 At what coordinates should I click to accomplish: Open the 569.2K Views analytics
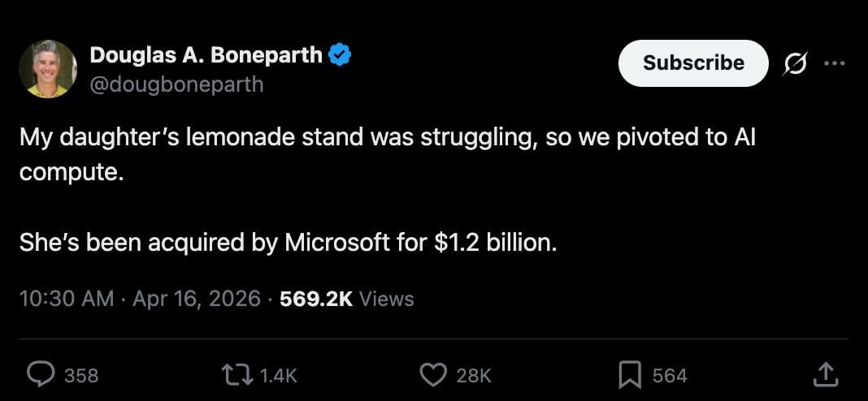click(x=347, y=299)
